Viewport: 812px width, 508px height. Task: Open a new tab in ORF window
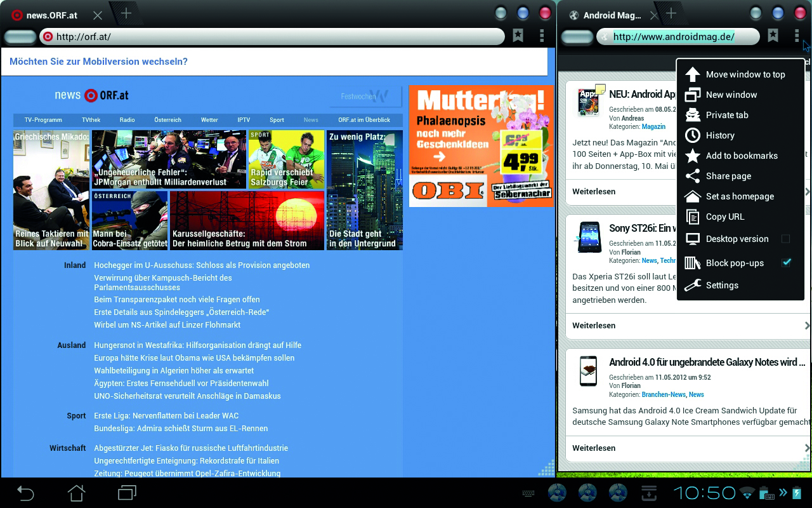(126, 13)
